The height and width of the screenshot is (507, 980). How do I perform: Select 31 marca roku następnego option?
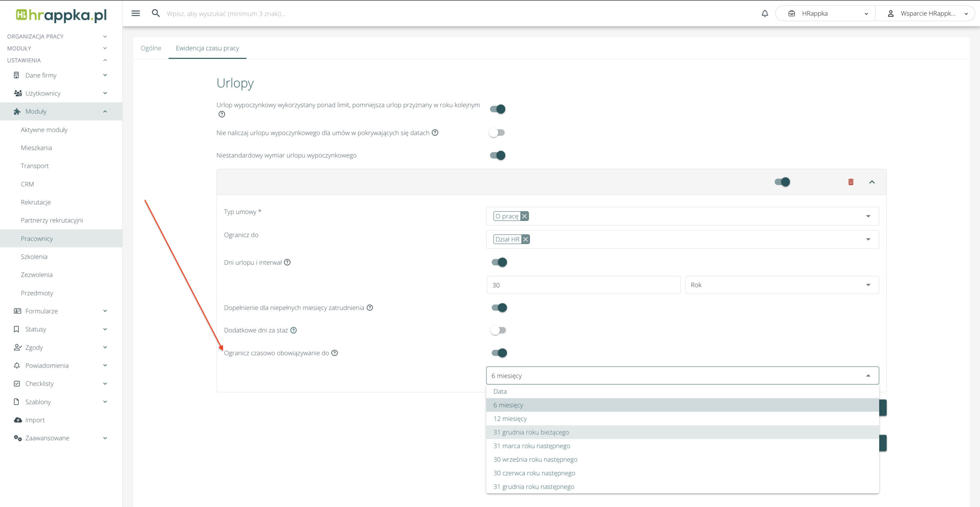pyautogui.click(x=531, y=446)
